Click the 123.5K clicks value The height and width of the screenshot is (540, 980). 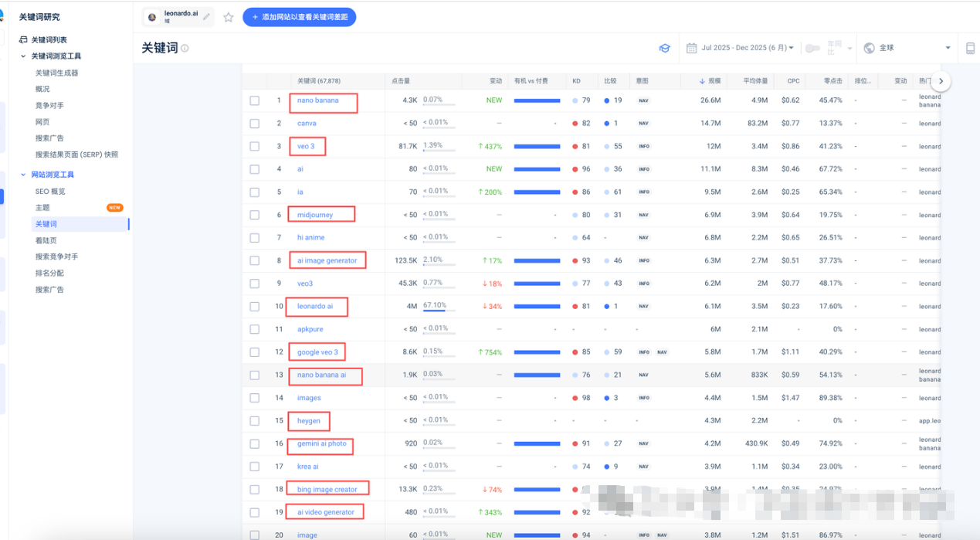point(405,260)
